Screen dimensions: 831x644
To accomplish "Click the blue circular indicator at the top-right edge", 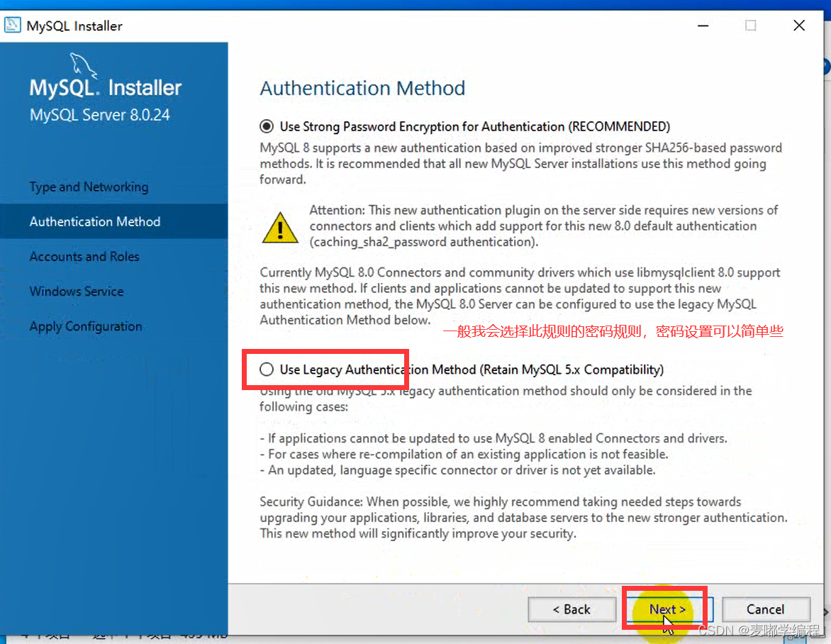I will pyautogui.click(x=825, y=66).
